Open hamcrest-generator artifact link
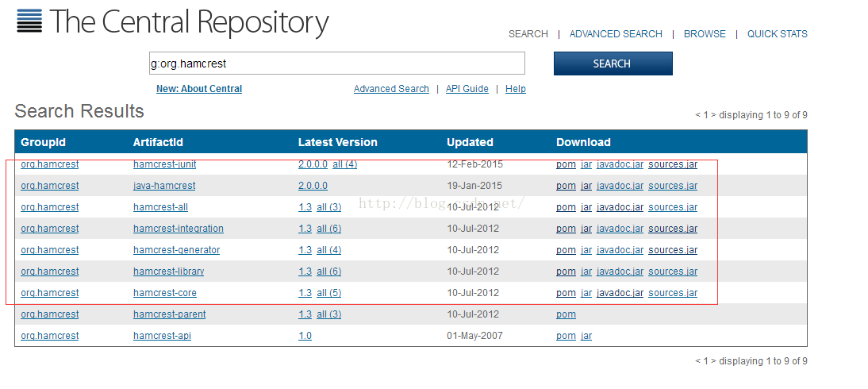The height and width of the screenshot is (389, 868). click(x=177, y=250)
